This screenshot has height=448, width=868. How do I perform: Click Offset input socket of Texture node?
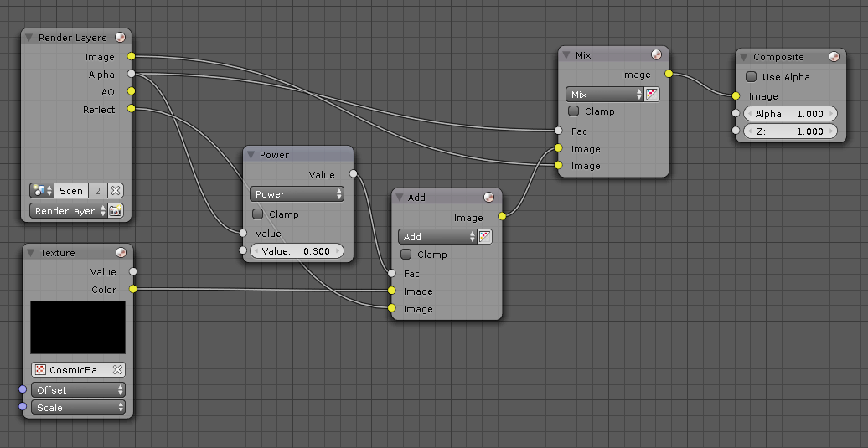point(23,389)
